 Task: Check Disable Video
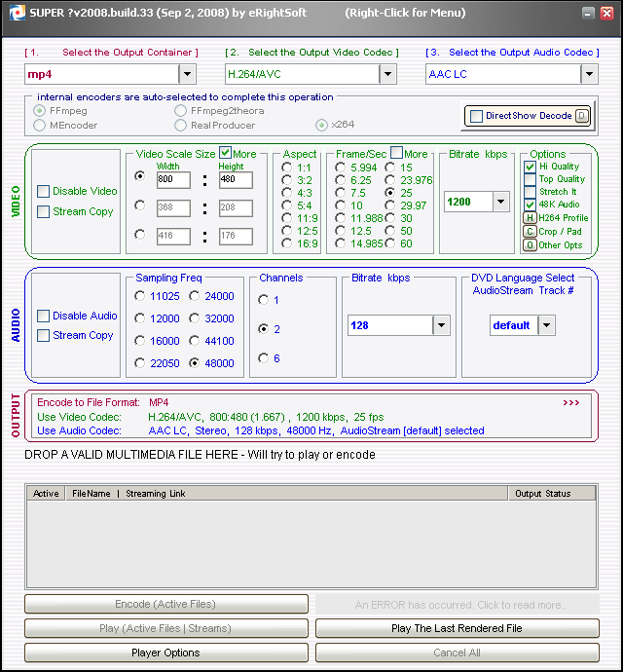(43, 191)
